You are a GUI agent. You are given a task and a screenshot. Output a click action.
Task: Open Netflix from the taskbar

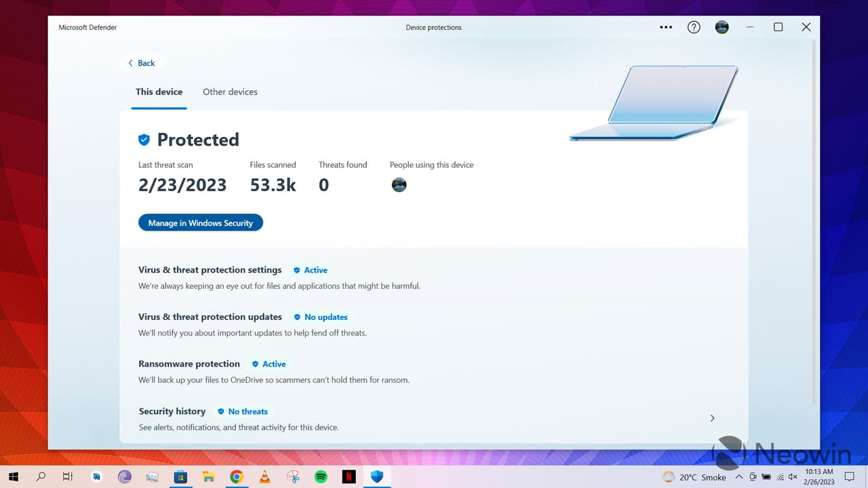click(349, 476)
